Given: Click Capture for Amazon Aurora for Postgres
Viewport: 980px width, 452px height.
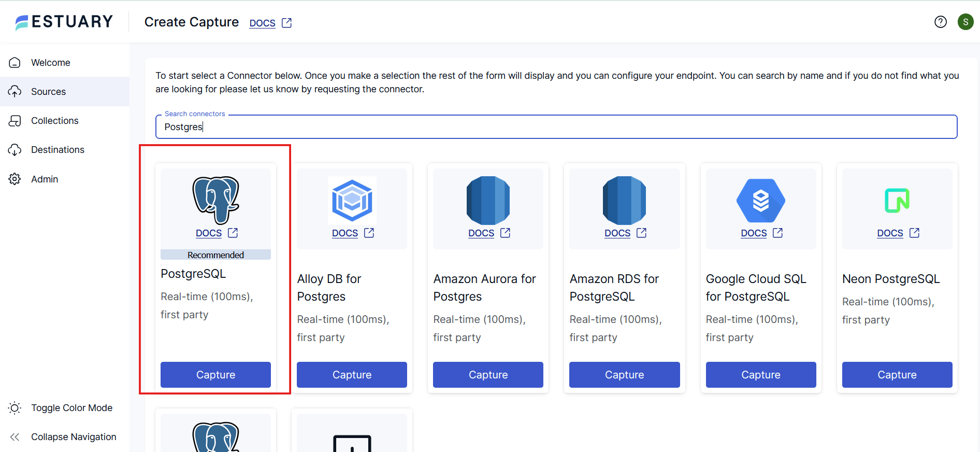Looking at the screenshot, I should click(488, 375).
